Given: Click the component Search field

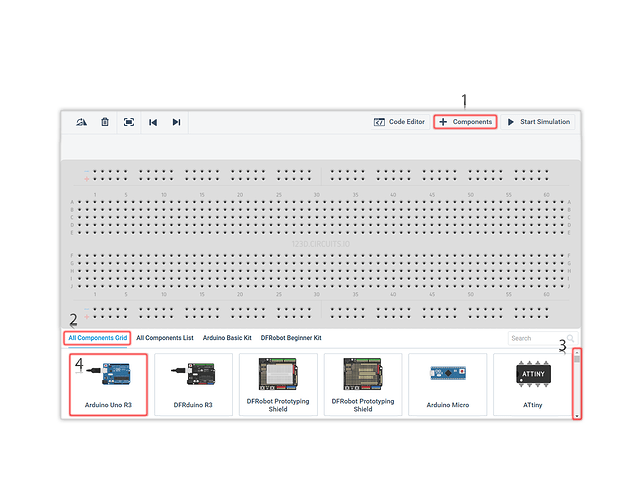Looking at the screenshot, I should click(538, 338).
